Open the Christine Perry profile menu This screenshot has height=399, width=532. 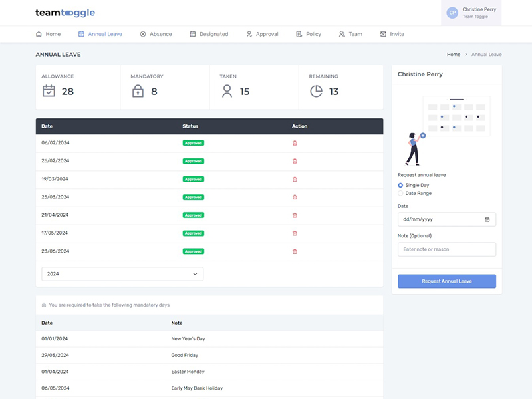pyautogui.click(x=471, y=13)
